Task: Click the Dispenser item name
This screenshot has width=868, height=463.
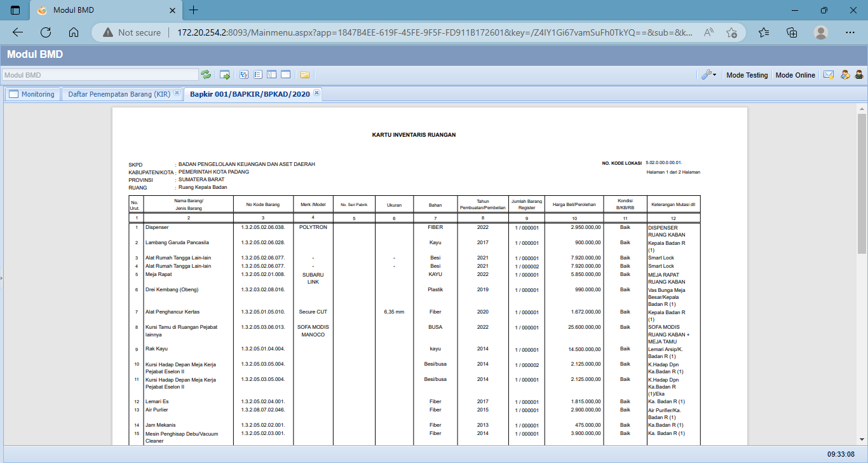Action: tap(157, 227)
